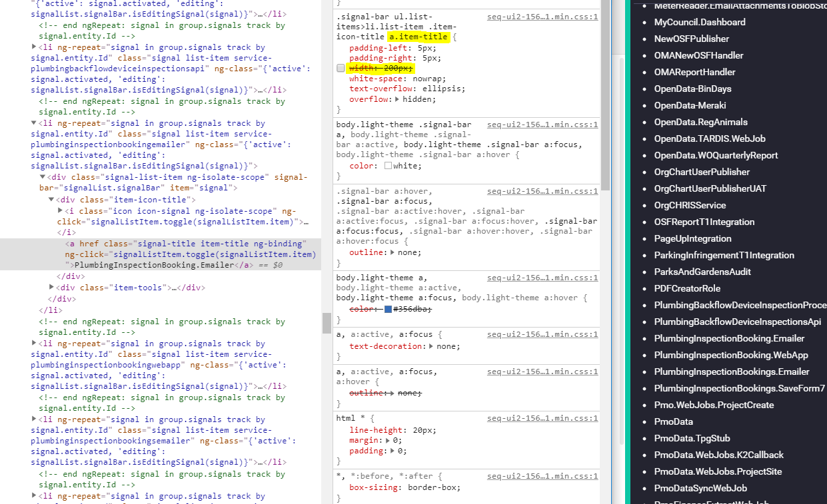Select the PDFCreatorRole entry
The height and width of the screenshot is (504, 827).
coord(687,288)
